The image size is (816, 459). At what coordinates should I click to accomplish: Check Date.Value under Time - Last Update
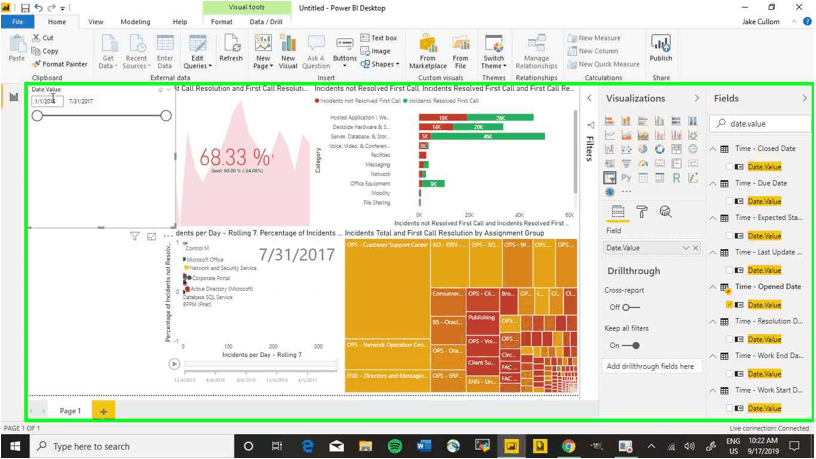click(x=729, y=270)
